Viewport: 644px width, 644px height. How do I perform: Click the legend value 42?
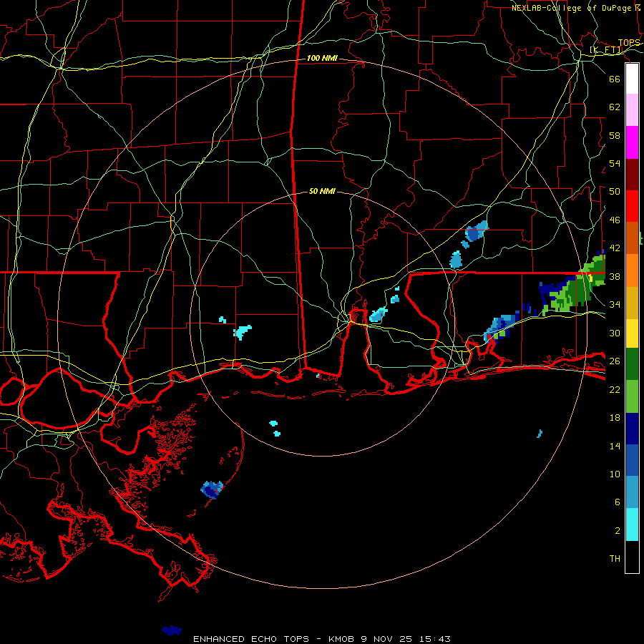(615, 248)
